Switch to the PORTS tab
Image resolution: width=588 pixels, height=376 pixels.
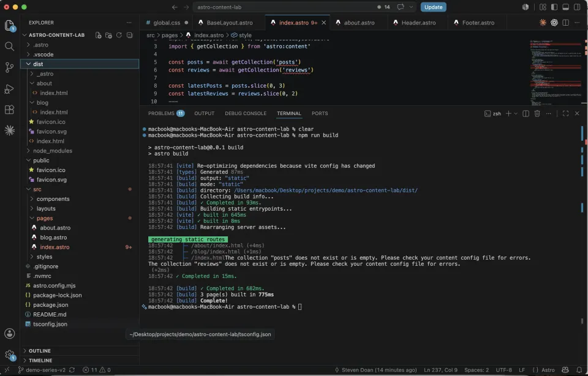coord(320,113)
